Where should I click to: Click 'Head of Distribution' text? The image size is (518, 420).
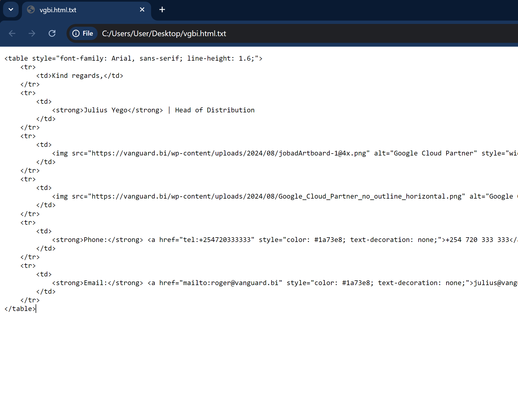coord(215,110)
